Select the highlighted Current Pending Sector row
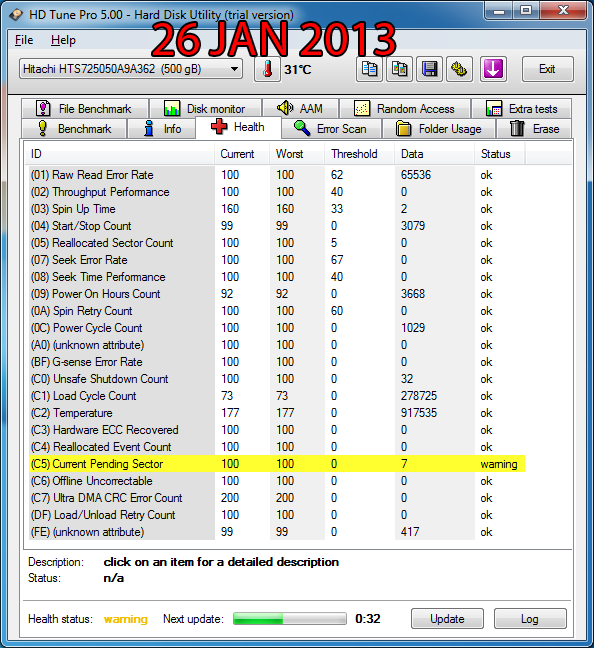The height and width of the screenshot is (648, 594). coord(277,464)
